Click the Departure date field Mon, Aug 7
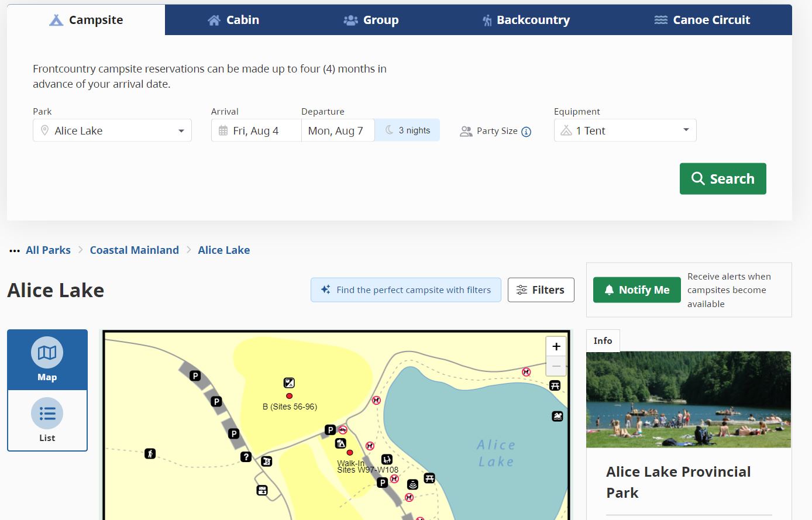 click(336, 131)
